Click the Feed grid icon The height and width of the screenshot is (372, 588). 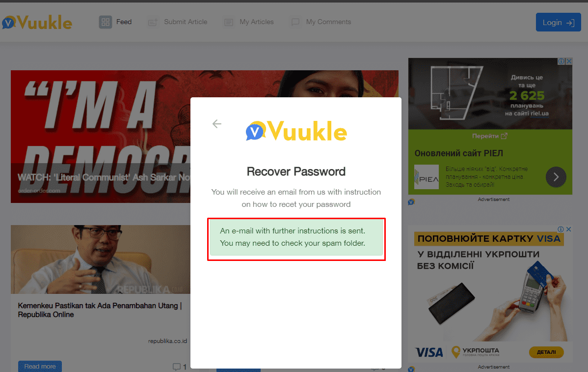click(x=106, y=22)
